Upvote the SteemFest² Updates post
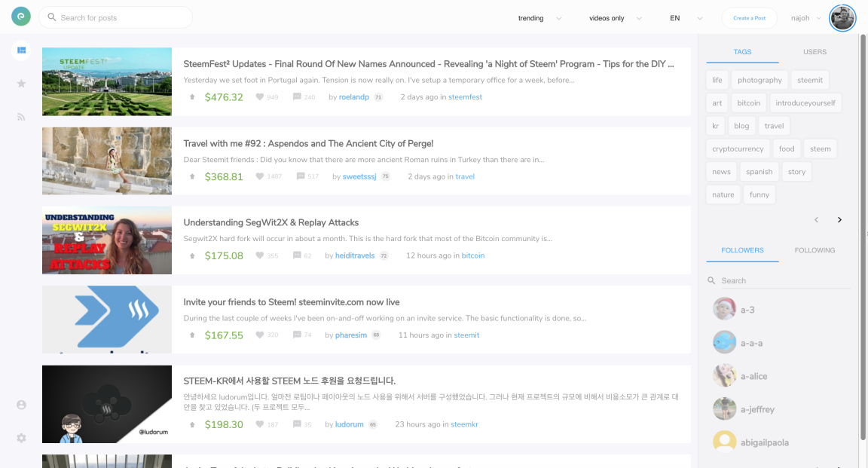This screenshot has width=868, height=468. 192,97
